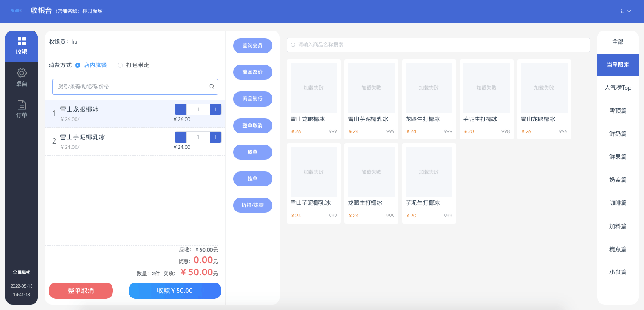
Task: Select 打包带走 takeaway radio option
Action: tap(120, 65)
